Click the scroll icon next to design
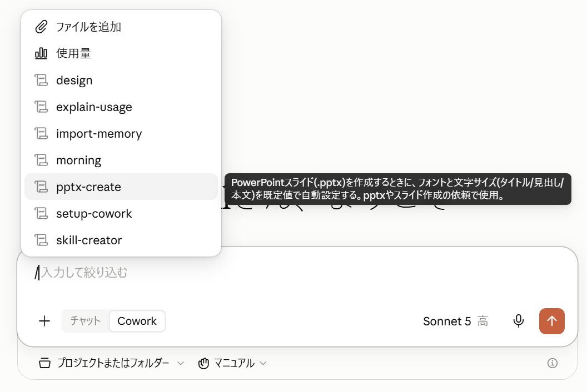 pyautogui.click(x=41, y=80)
